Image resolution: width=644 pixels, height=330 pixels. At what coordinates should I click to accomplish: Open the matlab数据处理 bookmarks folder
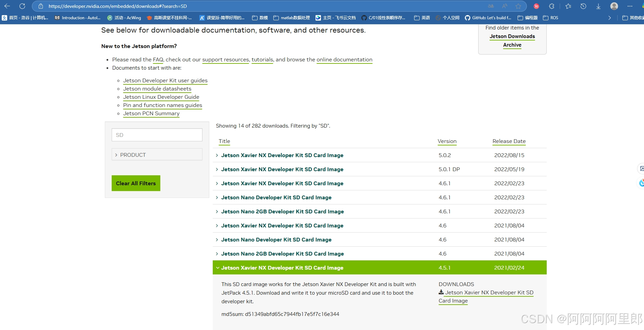click(x=292, y=18)
